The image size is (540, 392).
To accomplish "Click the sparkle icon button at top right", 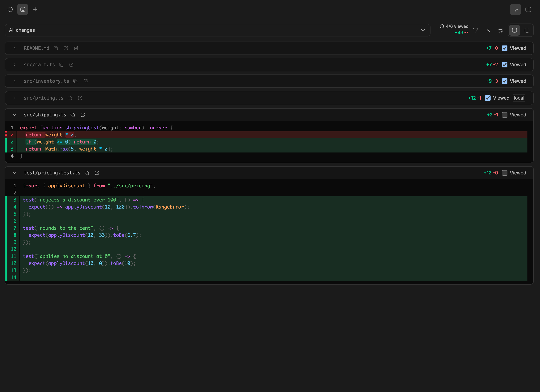I will [x=515, y=10].
